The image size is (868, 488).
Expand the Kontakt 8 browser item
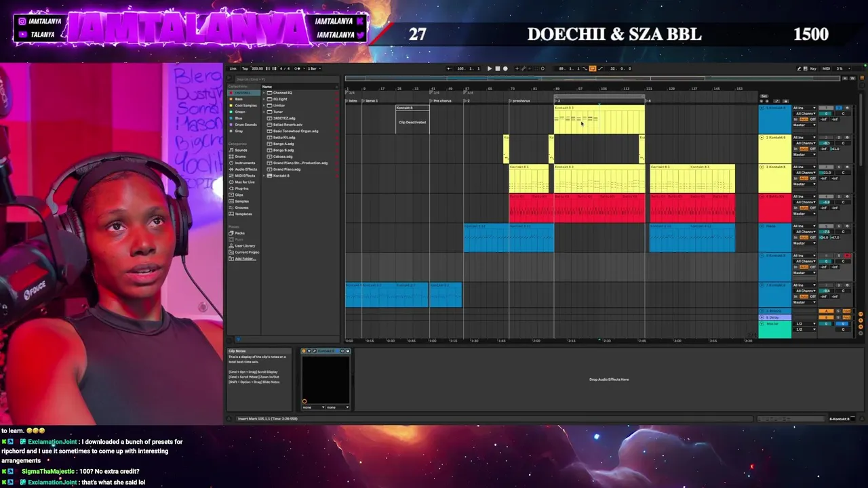[x=265, y=176]
